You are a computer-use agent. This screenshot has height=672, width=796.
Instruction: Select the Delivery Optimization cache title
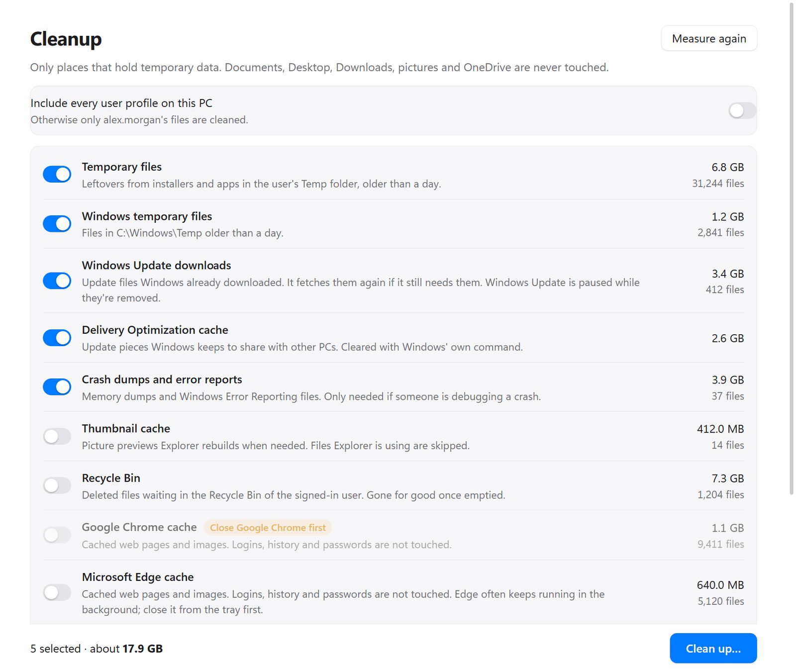click(x=155, y=330)
